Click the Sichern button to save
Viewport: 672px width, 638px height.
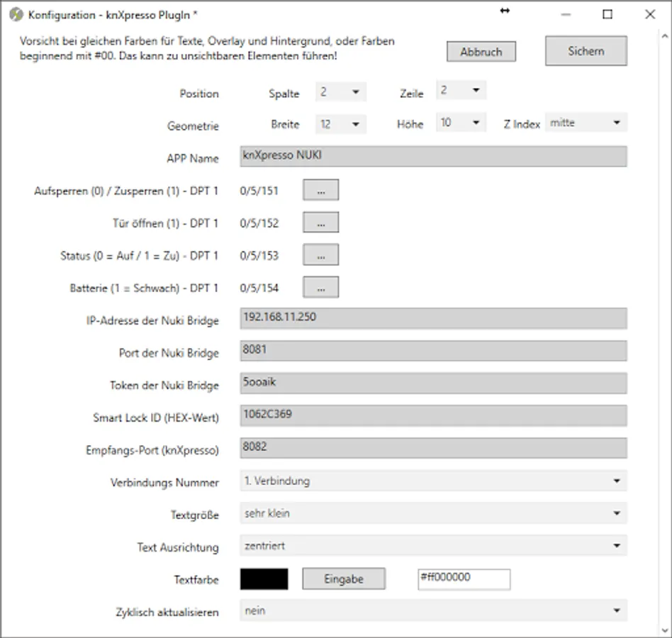[x=586, y=51]
